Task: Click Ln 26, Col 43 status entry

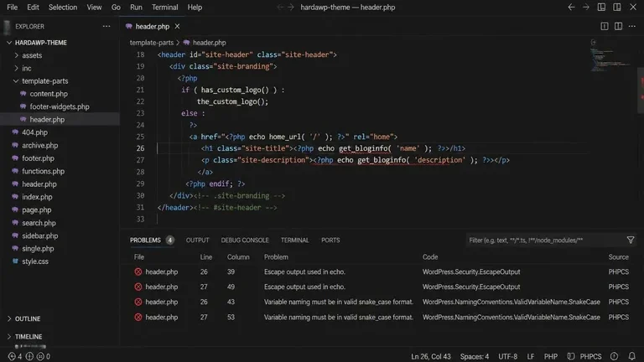Action: coord(431,357)
